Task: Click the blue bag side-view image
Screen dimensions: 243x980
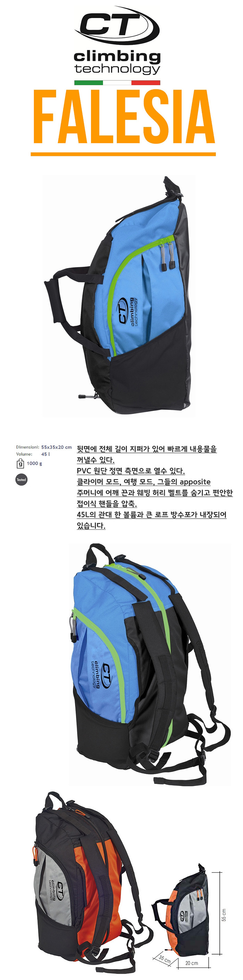Action: click(x=119, y=295)
